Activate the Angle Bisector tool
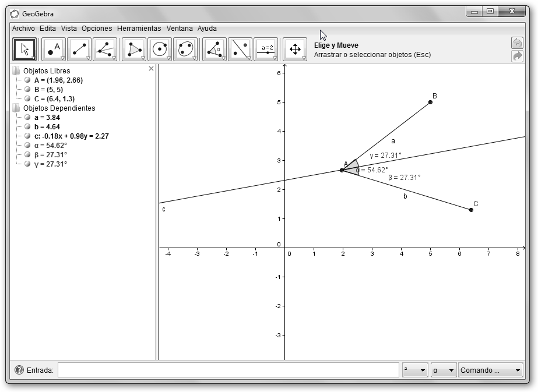This screenshot has height=392, width=538. pos(105,50)
